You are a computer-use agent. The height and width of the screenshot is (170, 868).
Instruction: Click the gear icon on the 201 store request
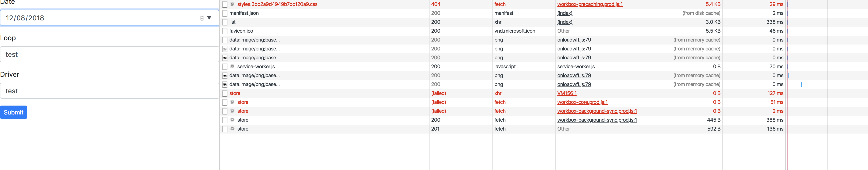232,129
